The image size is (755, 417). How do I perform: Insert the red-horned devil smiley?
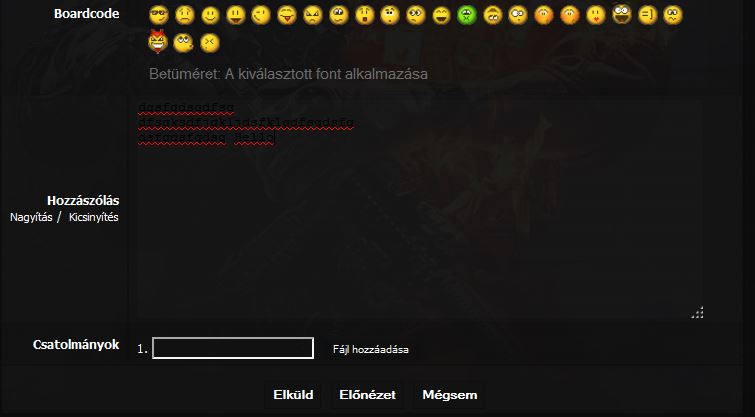click(x=158, y=41)
